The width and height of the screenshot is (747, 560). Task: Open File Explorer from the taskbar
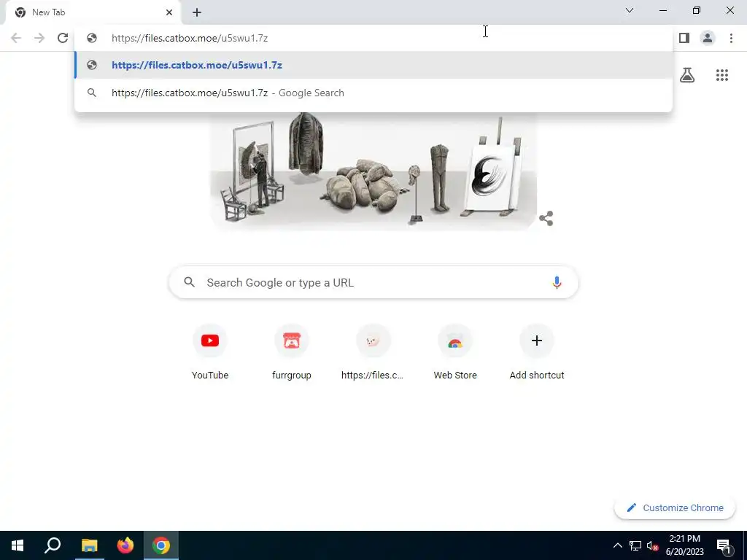point(89,545)
